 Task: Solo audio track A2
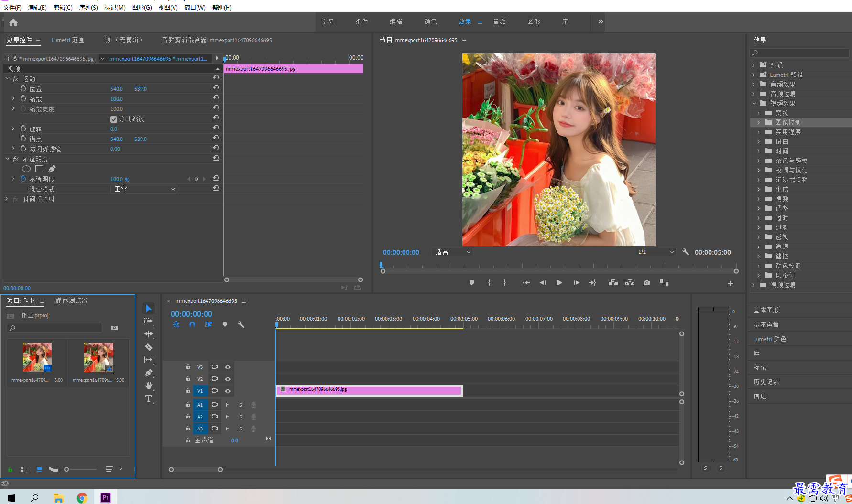[x=240, y=417]
